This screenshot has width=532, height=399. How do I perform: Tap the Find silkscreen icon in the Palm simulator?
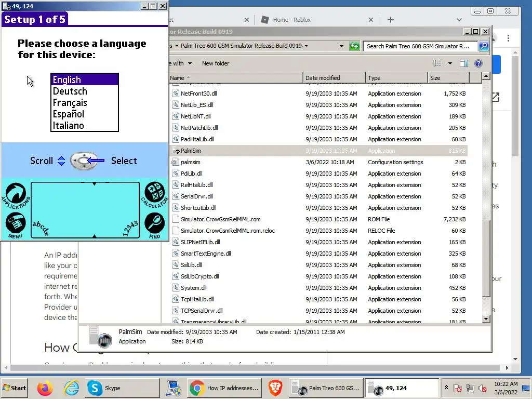coord(154,225)
